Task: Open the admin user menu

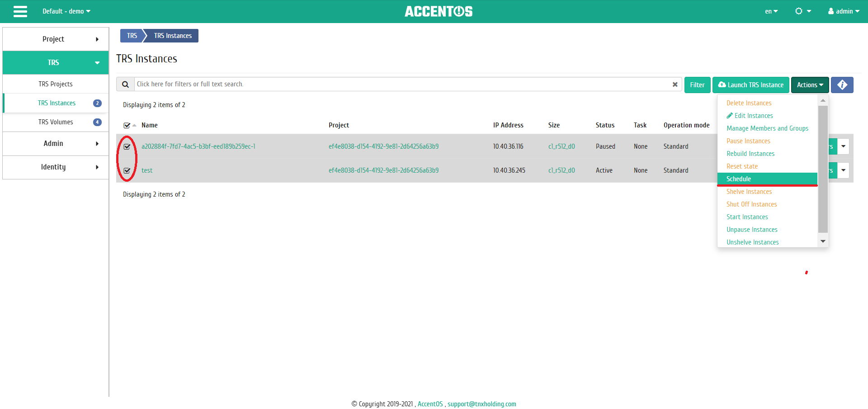Action: point(844,11)
